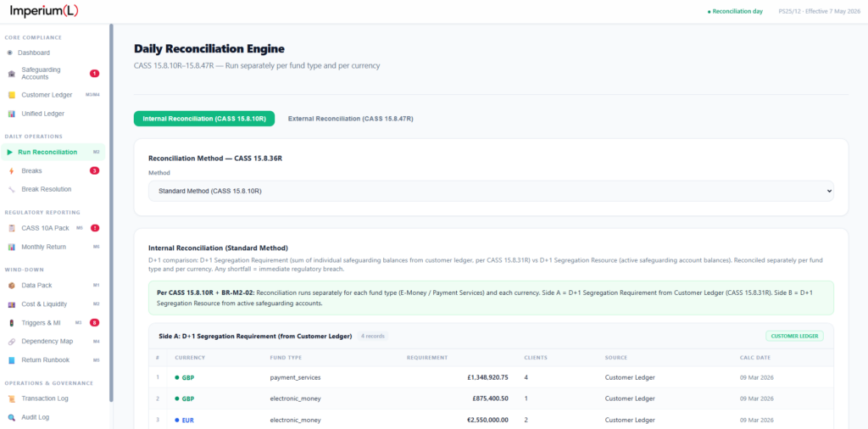
Task: Click the 4 records label
Action: point(373,336)
